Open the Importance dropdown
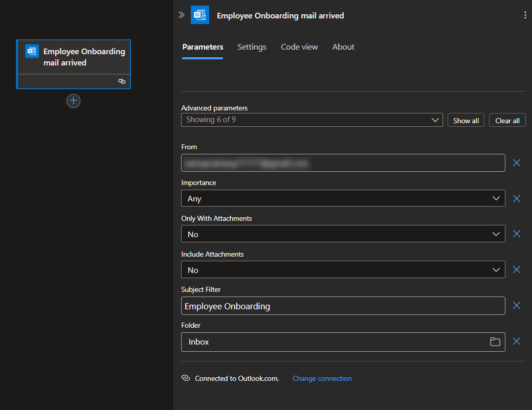The width and height of the screenshot is (532, 410). coord(343,198)
